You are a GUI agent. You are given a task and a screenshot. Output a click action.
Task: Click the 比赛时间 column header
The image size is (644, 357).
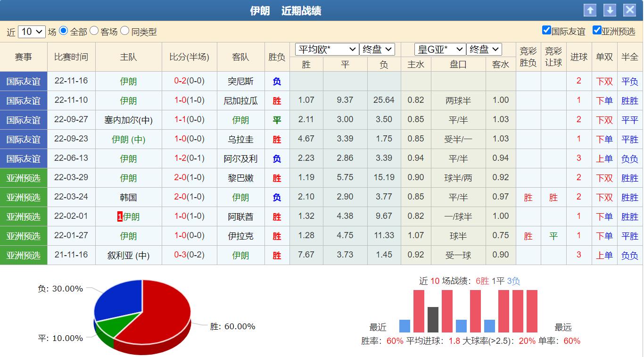[71, 57]
